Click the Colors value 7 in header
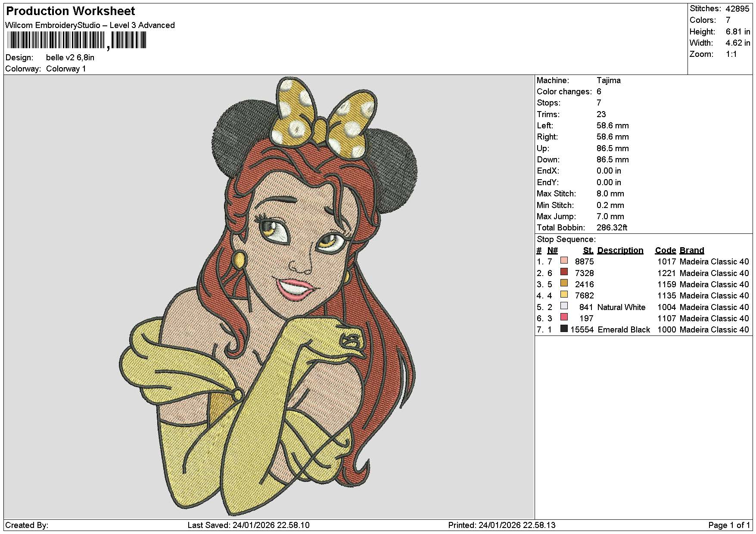The image size is (756, 534). point(728,20)
